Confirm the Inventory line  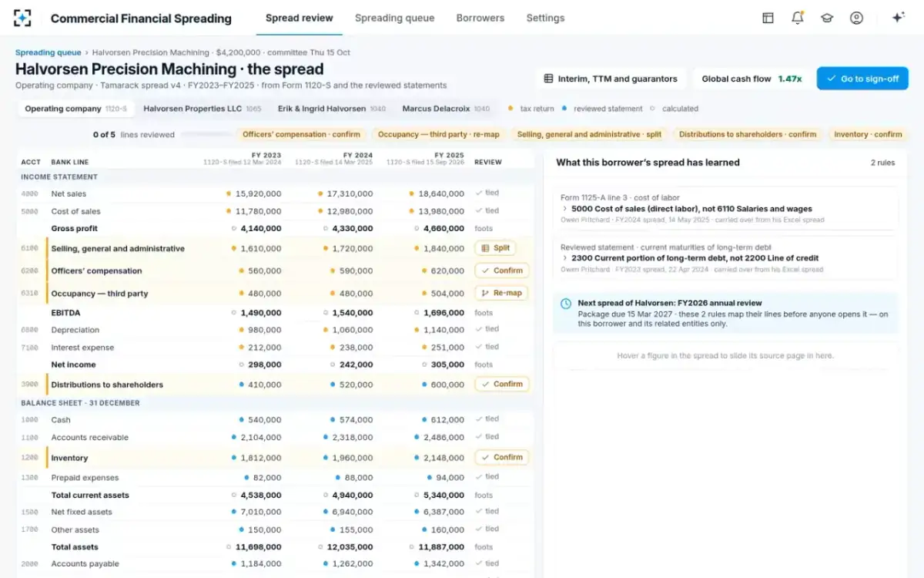501,457
